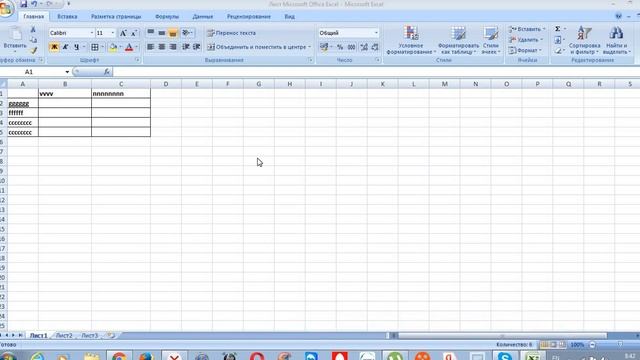Toggle Align Text Right

click(x=173, y=47)
